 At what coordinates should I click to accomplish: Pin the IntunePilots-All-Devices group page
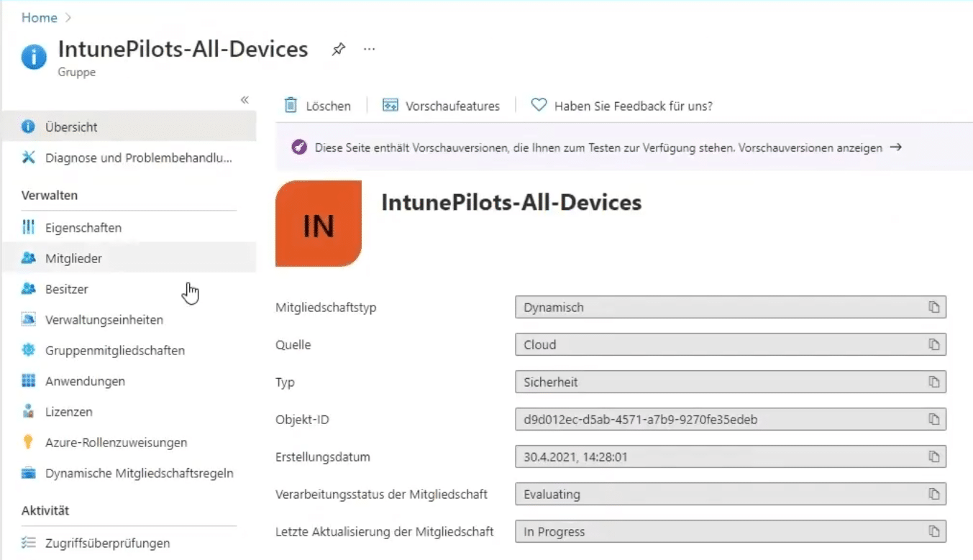pos(338,50)
